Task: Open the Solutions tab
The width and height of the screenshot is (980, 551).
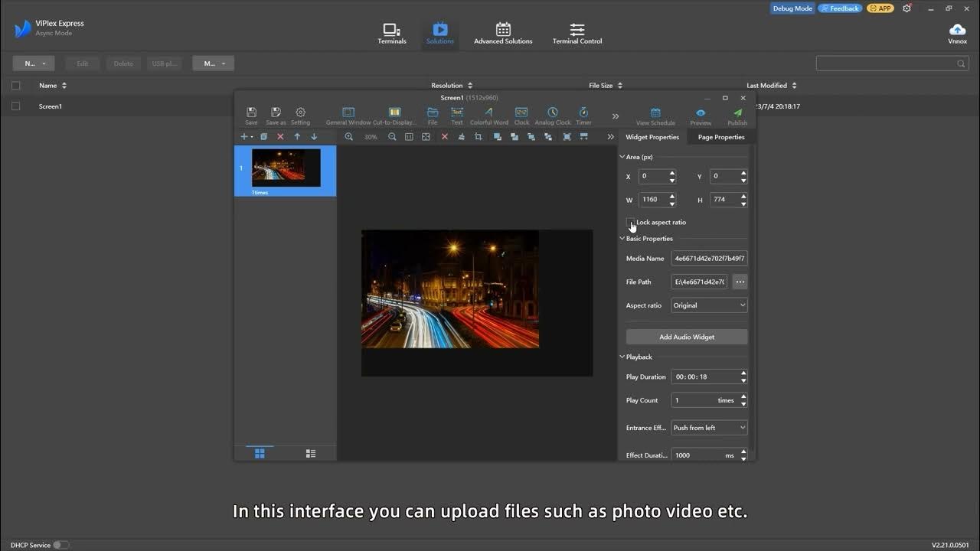Action: pyautogui.click(x=440, y=34)
